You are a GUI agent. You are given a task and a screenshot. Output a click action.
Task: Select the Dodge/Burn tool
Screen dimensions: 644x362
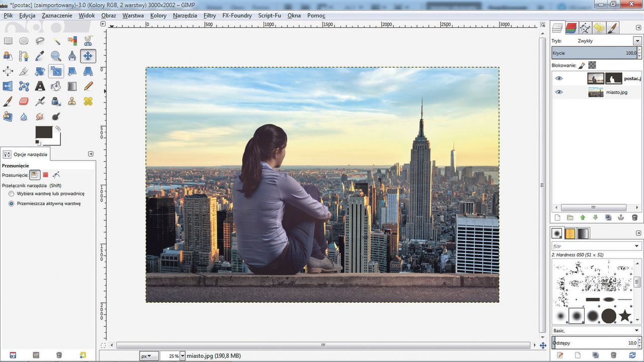[x=56, y=117]
